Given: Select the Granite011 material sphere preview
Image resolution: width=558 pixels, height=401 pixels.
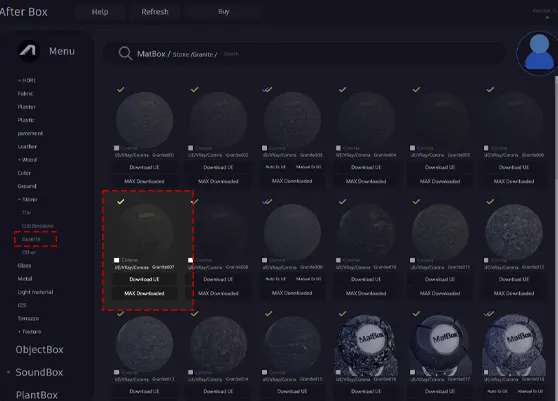Looking at the screenshot, I should pyautogui.click(x=440, y=232).
